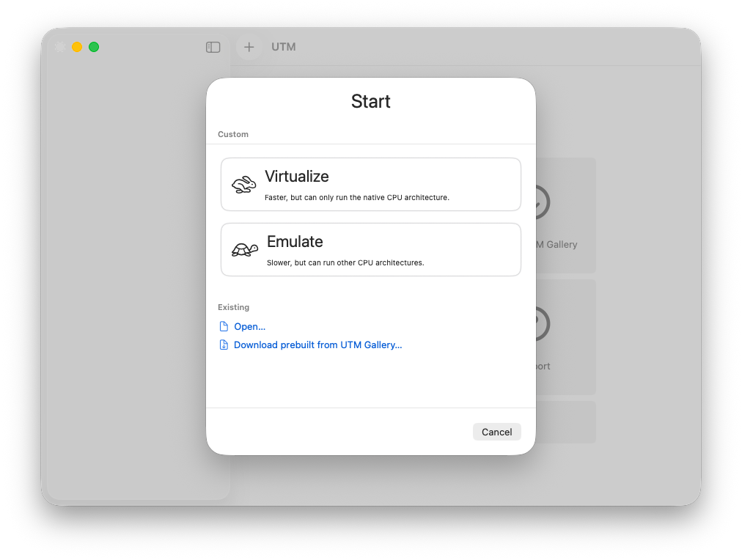This screenshot has height=560, width=742.
Task: Click the Custom section label
Action: pos(233,134)
